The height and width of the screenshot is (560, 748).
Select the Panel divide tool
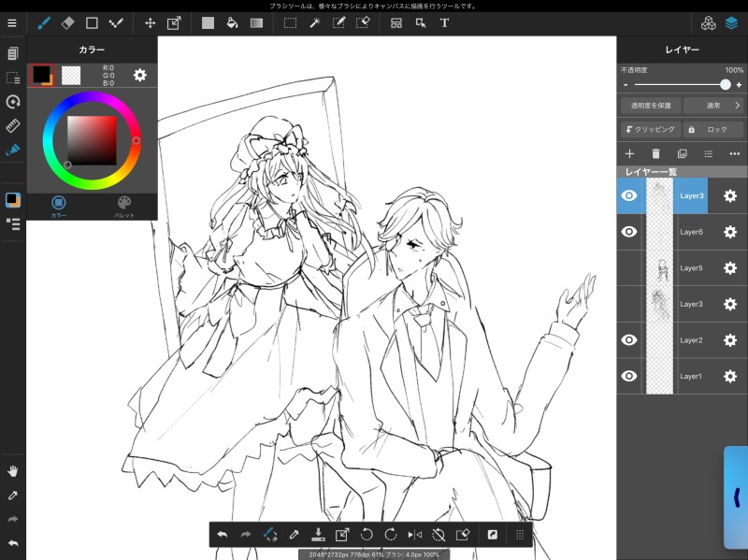click(396, 22)
